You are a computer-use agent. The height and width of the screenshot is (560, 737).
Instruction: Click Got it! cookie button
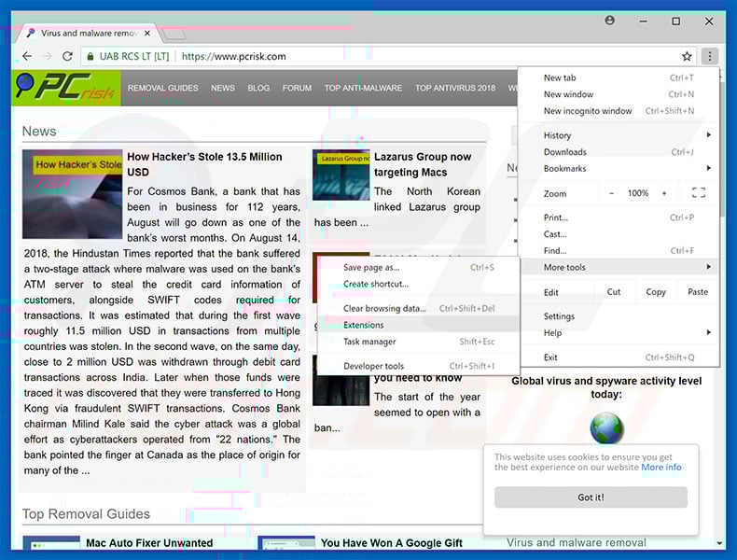click(591, 497)
